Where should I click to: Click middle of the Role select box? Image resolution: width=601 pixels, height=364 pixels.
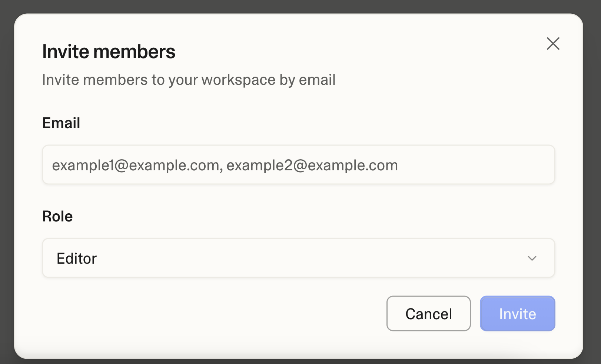click(298, 258)
